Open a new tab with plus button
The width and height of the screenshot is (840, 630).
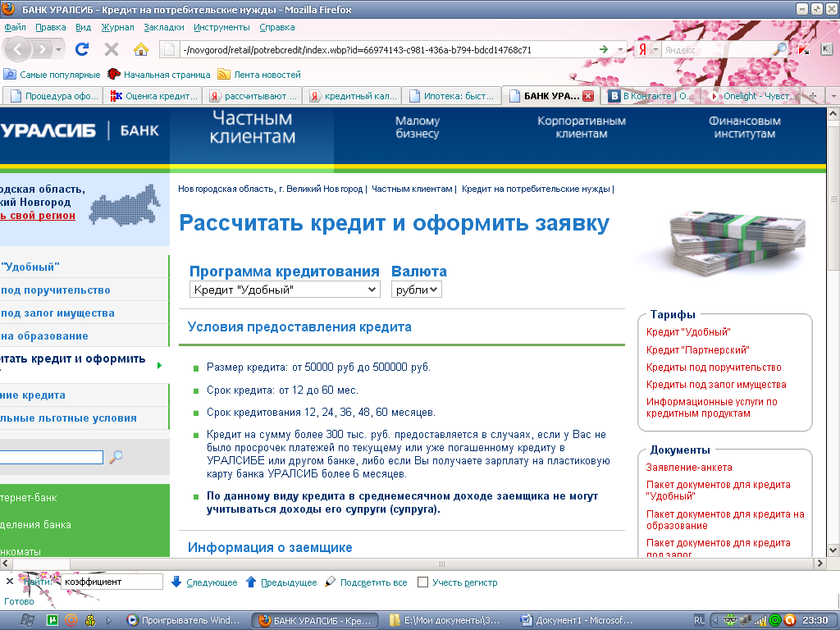813,96
